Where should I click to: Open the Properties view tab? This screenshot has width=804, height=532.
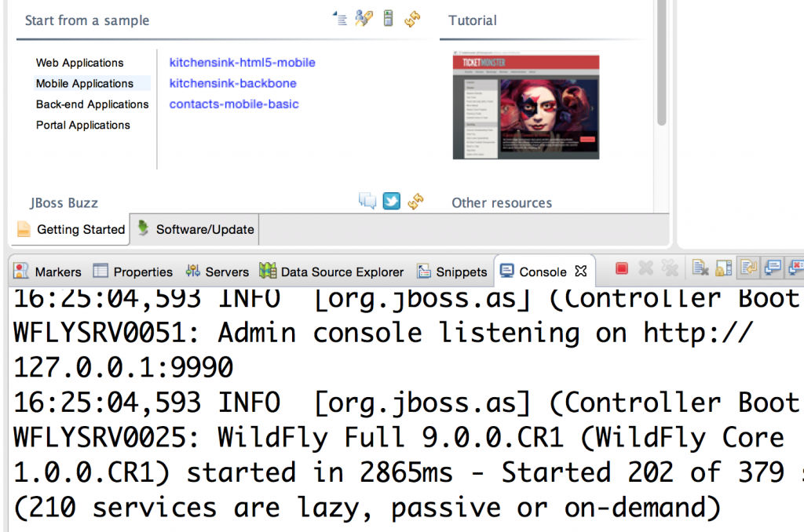(x=133, y=271)
